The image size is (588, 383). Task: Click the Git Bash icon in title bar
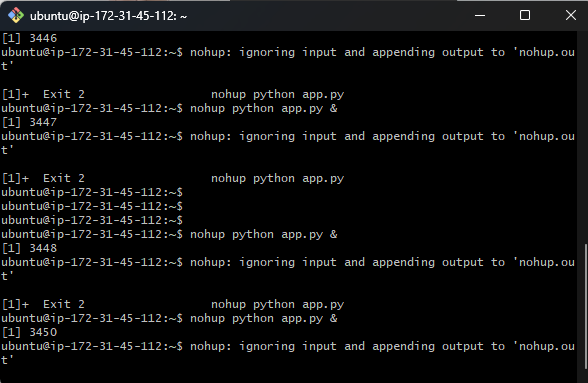16,16
